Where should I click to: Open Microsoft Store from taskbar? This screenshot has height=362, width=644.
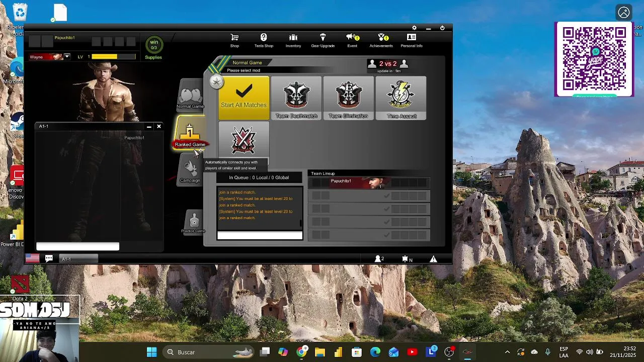click(357, 352)
